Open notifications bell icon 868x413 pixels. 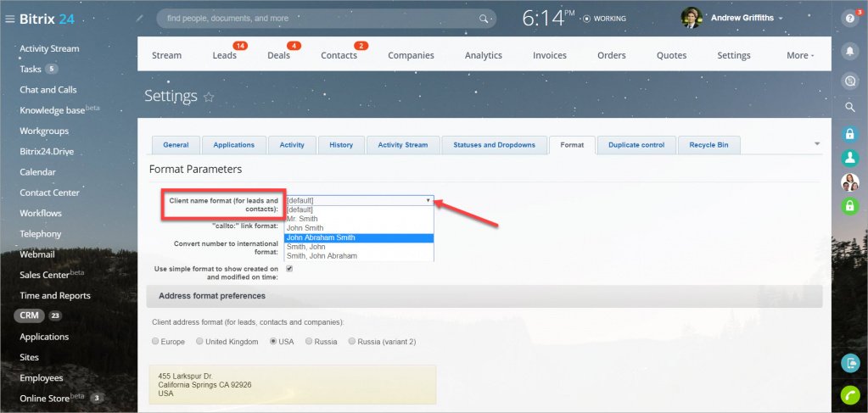849,50
